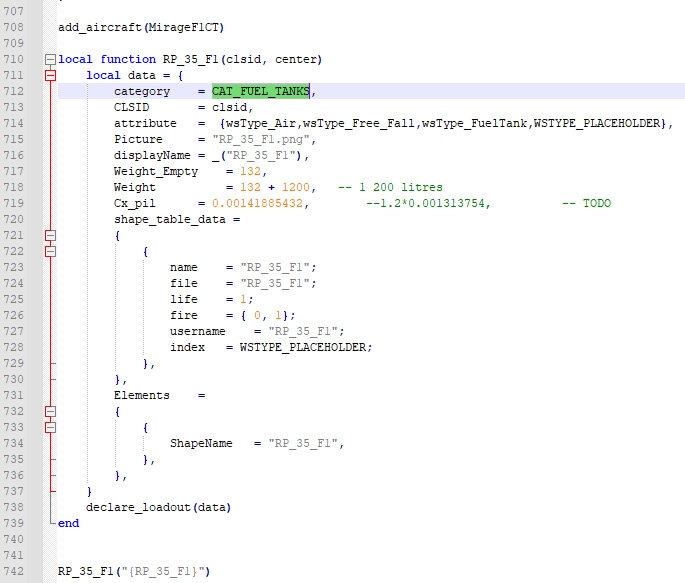Click the function name RP_35_F1 on line 710

190,59
